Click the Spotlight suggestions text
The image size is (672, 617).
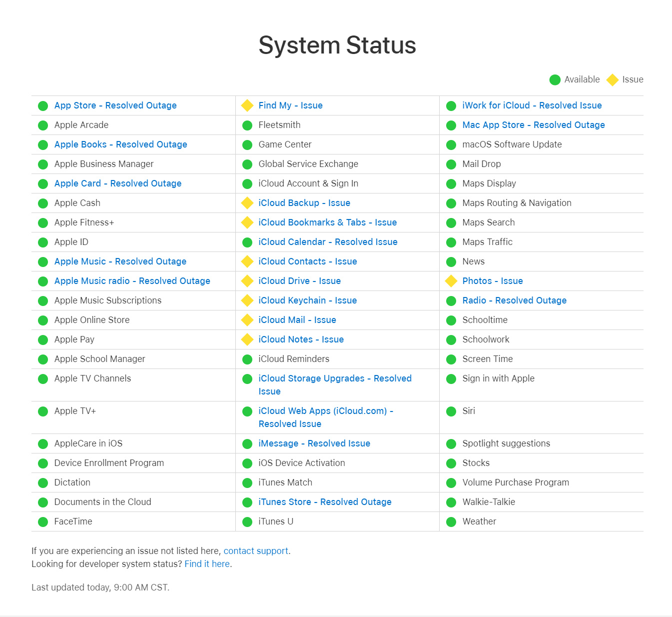506,443
